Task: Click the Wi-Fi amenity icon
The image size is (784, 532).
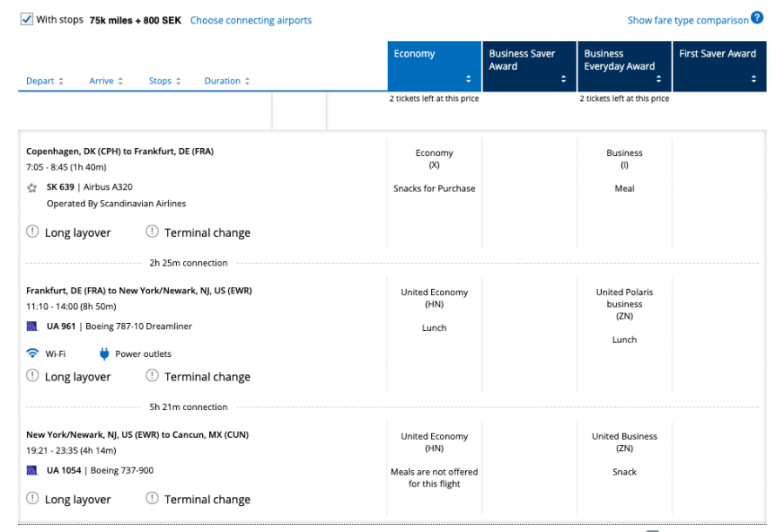Action: tap(32, 354)
